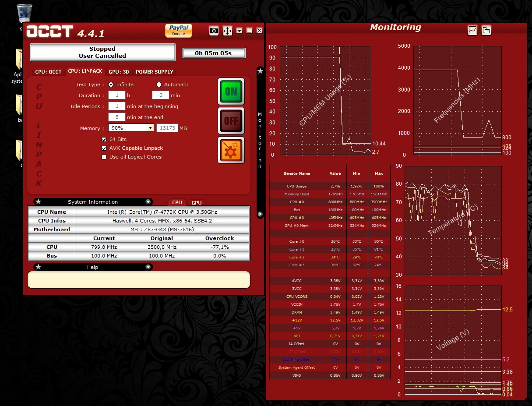Toggle AVX Capable Linpack checkbox
Viewport: 532px width, 406px height.
[x=104, y=148]
